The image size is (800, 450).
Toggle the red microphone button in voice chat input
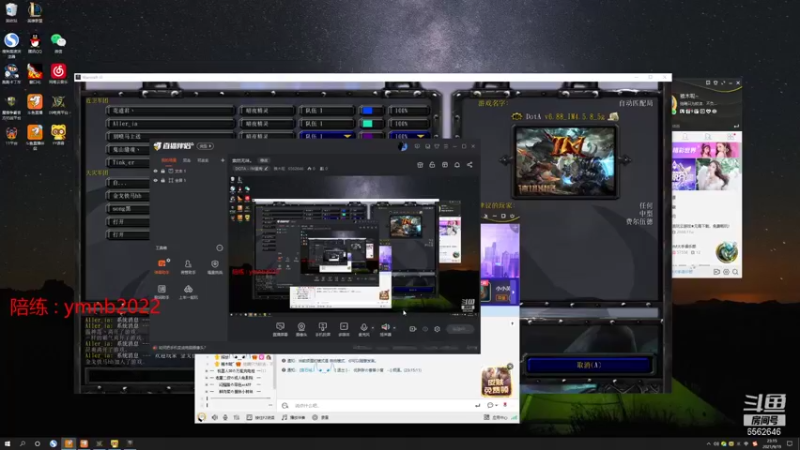[x=505, y=405]
